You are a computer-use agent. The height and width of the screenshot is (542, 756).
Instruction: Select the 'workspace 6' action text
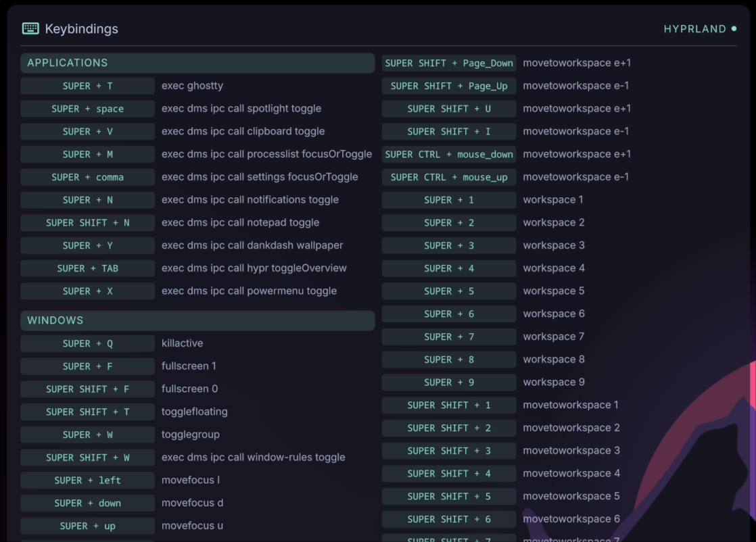point(554,314)
